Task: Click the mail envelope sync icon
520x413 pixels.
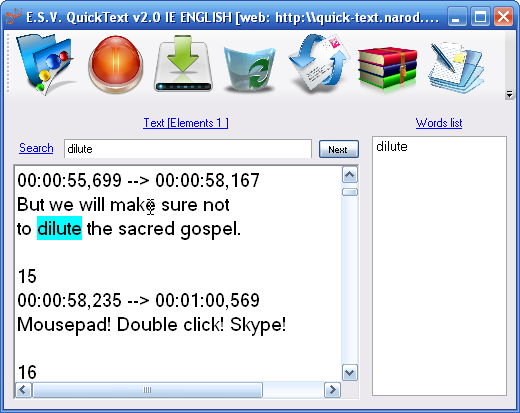Action: click(318, 63)
